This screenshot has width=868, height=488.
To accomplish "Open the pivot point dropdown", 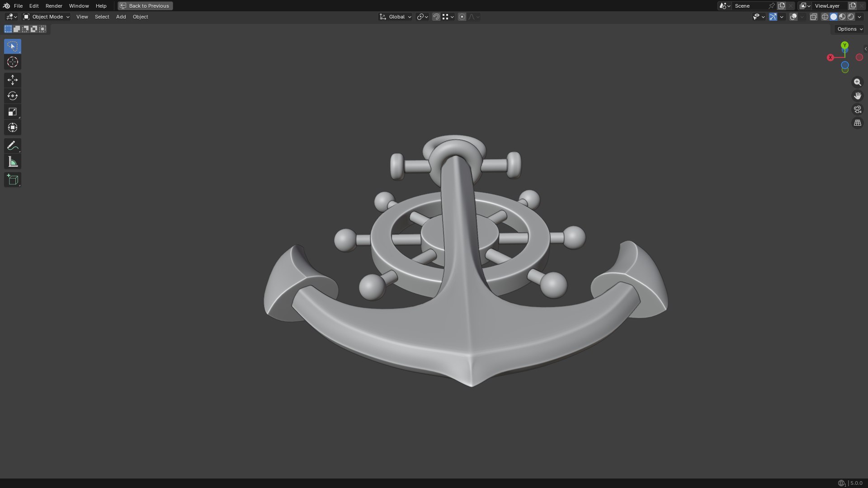I will [x=422, y=17].
